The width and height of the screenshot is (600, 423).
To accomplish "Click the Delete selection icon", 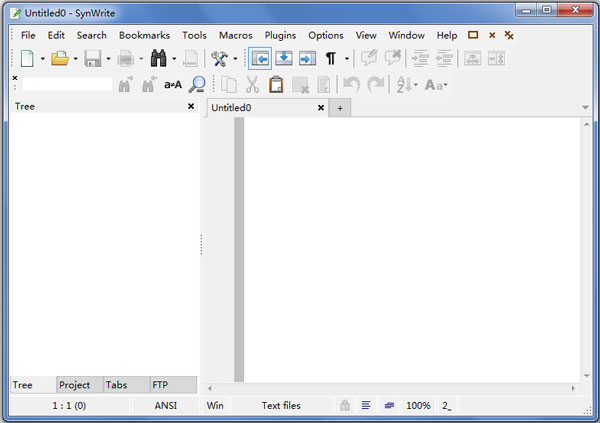I will coord(300,85).
